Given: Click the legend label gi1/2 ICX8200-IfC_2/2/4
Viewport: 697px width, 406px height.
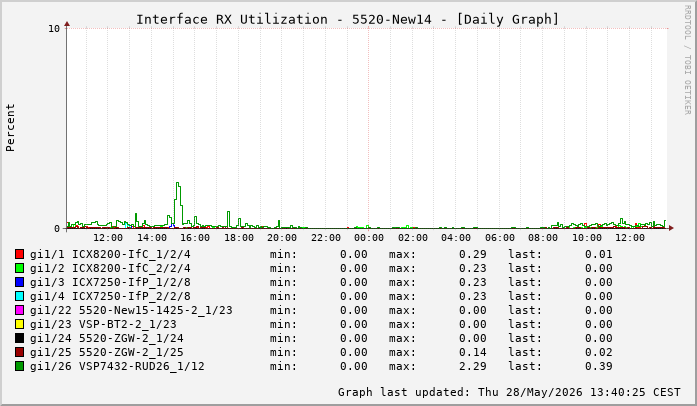Looking at the screenshot, I should (110, 268).
